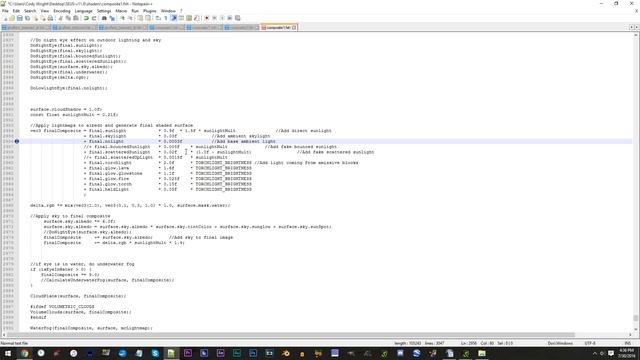The height and width of the screenshot is (360, 640).
Task: Click the bookmark marker on the highlighted line
Action: click(x=17, y=141)
